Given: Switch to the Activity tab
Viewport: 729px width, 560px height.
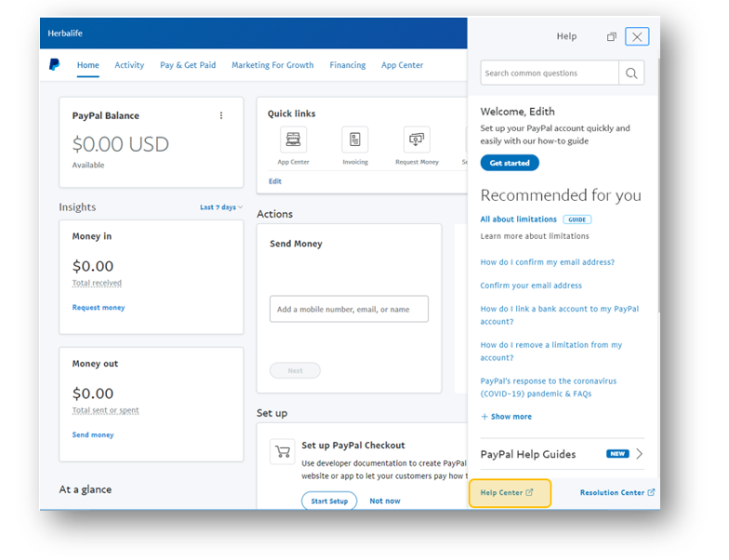Looking at the screenshot, I should [129, 65].
